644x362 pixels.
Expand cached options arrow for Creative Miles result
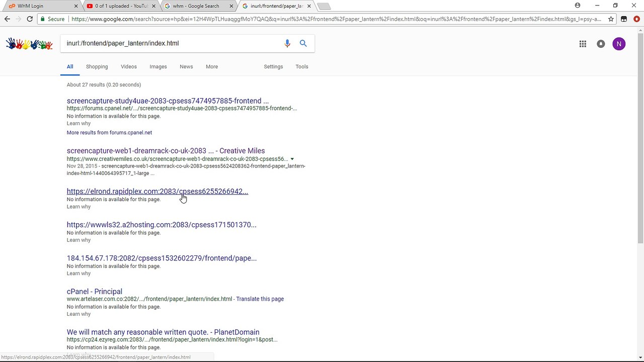[x=292, y=159]
